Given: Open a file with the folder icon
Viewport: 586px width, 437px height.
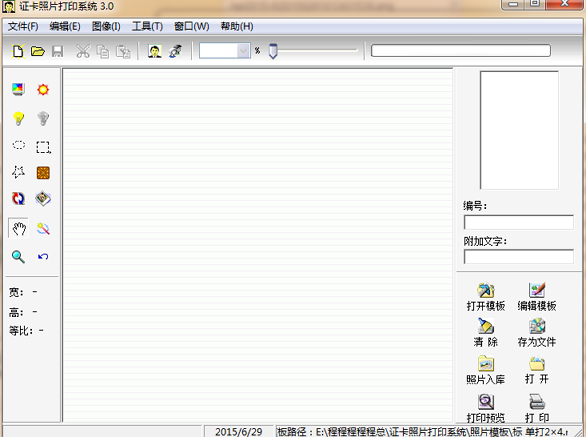Looking at the screenshot, I should (x=38, y=51).
